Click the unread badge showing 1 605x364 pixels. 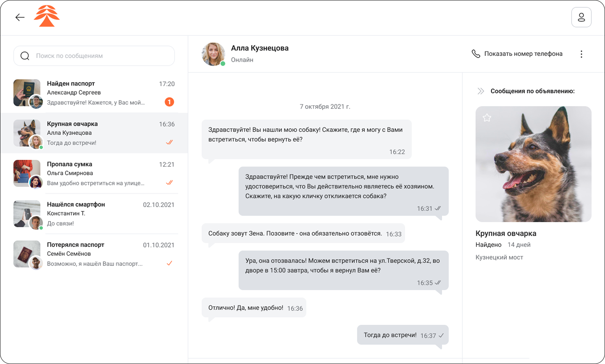point(169,102)
